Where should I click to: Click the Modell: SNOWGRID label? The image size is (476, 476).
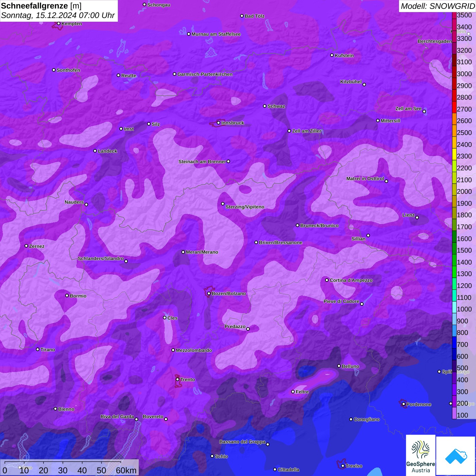pos(437,6)
